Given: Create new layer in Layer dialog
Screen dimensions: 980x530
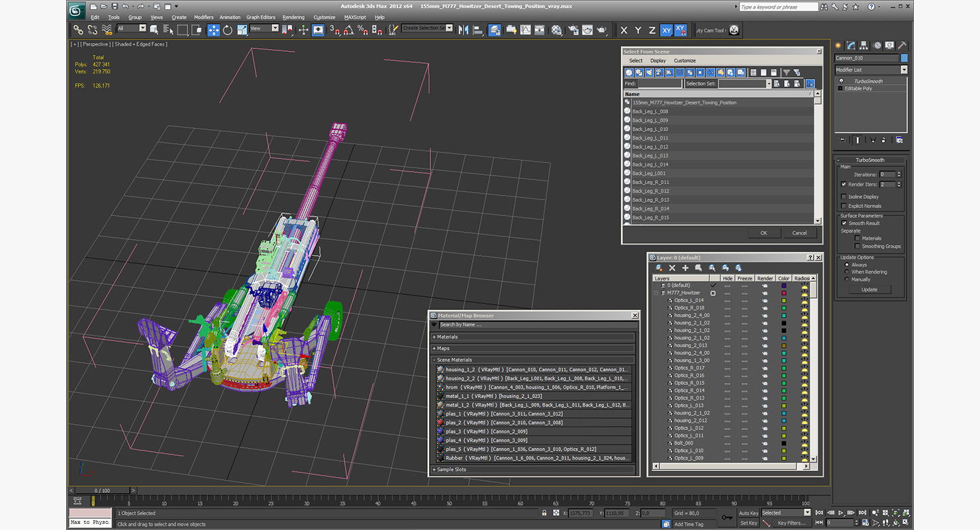Looking at the screenshot, I should (x=659, y=268).
